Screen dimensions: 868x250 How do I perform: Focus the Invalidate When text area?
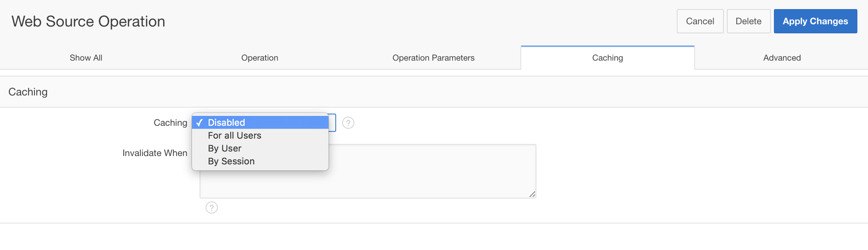pos(417,178)
